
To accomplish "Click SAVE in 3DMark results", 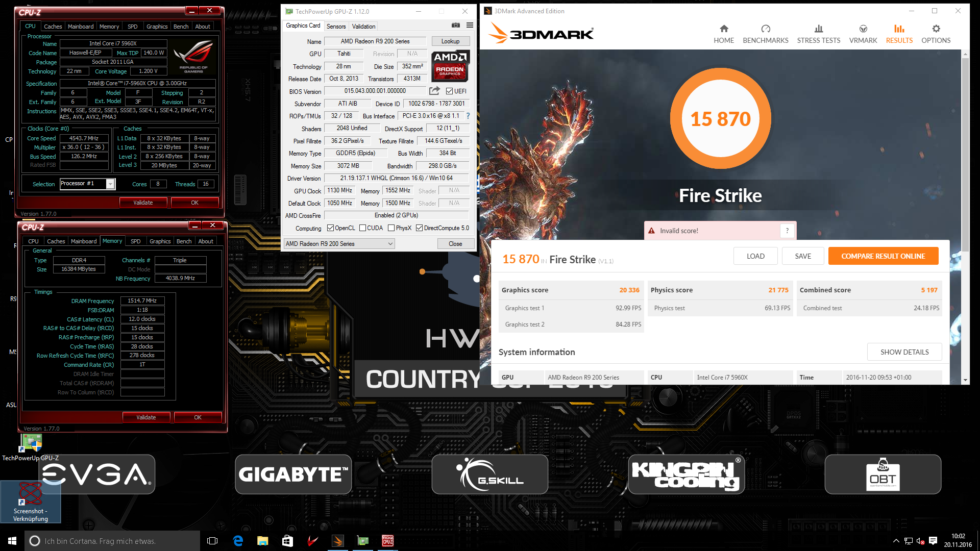I will tap(803, 256).
